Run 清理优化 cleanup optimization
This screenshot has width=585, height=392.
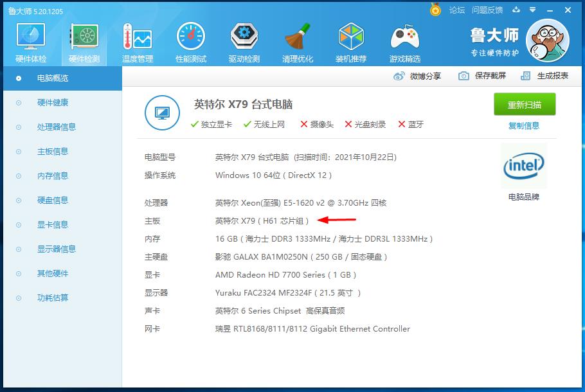pyautogui.click(x=297, y=41)
